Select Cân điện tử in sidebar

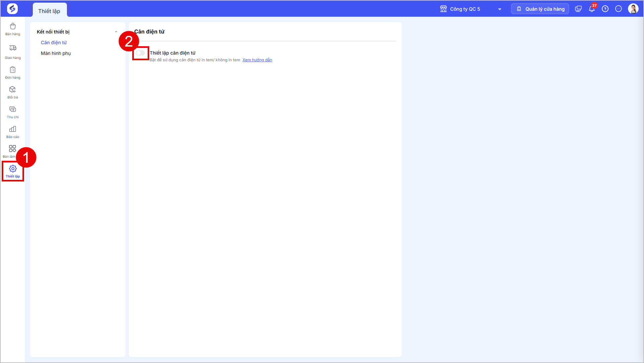(x=54, y=43)
